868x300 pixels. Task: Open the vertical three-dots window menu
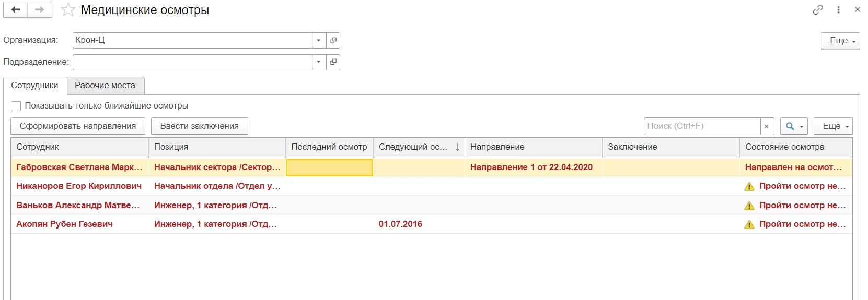point(838,10)
